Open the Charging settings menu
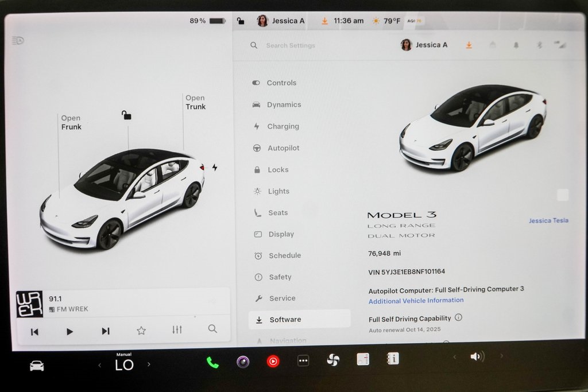 point(277,126)
